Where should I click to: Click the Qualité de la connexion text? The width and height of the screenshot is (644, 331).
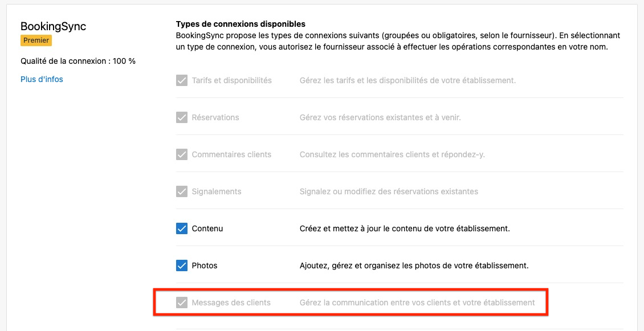[x=78, y=61]
